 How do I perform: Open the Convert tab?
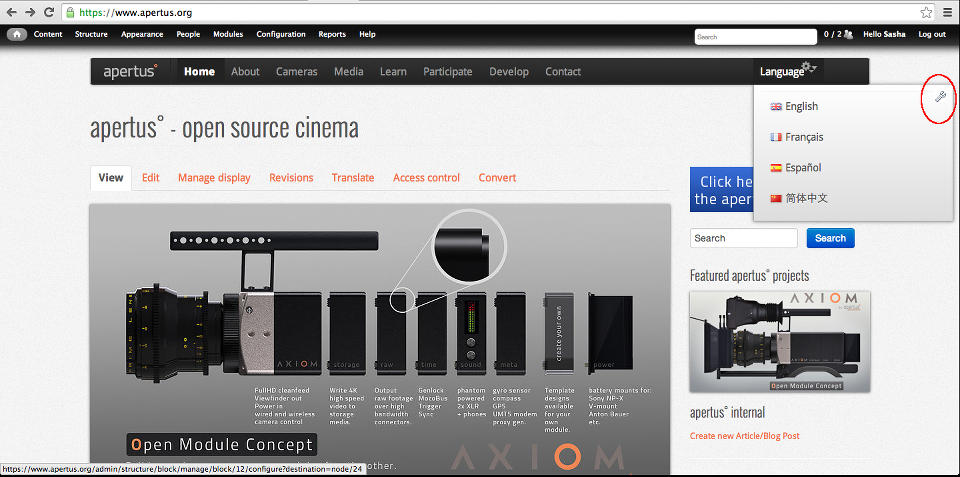click(x=497, y=178)
